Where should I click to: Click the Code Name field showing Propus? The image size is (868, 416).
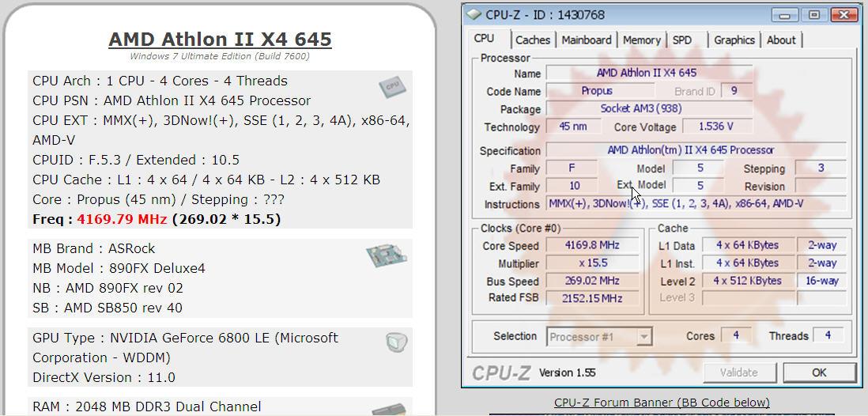pyautogui.click(x=599, y=90)
